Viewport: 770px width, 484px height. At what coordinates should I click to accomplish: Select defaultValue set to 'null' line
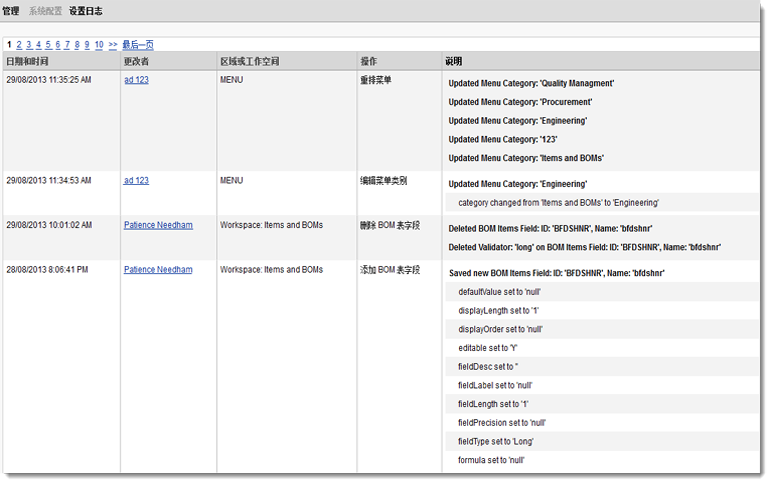pyautogui.click(x=499, y=292)
